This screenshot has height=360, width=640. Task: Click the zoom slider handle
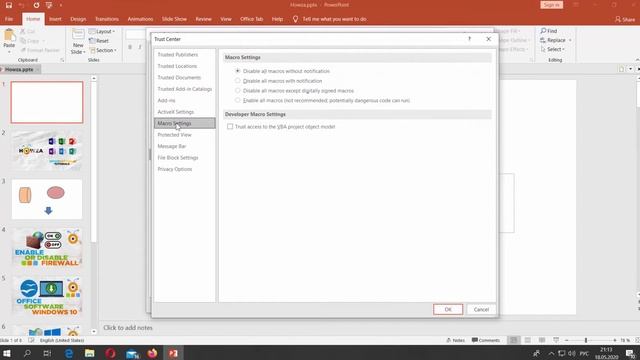[586, 340]
